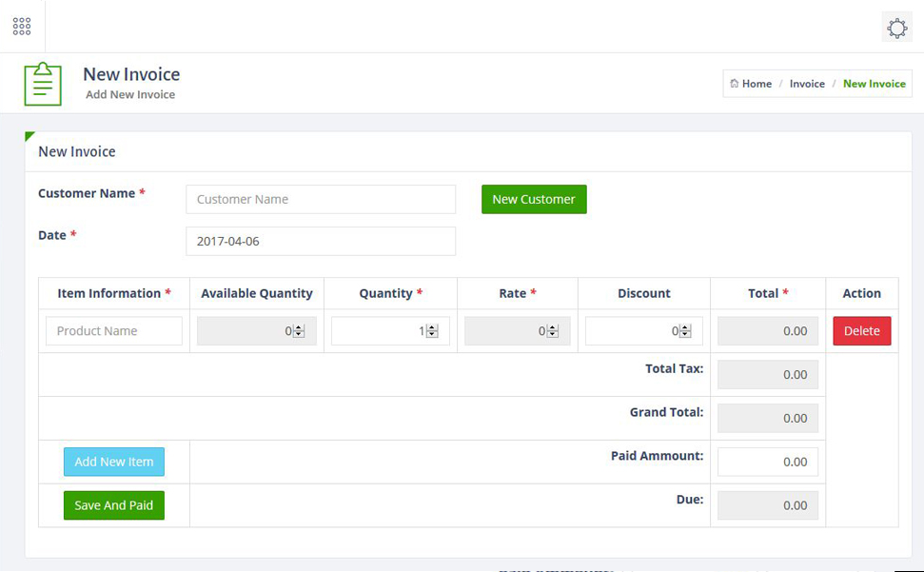Open the apps grid menu icon
Image resolution: width=924 pixels, height=572 pixels.
click(22, 26)
